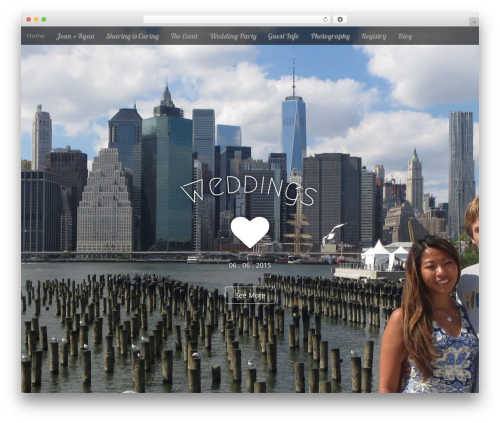Close the window with red button
Viewport: 500px width, 423px height.
(29, 19)
